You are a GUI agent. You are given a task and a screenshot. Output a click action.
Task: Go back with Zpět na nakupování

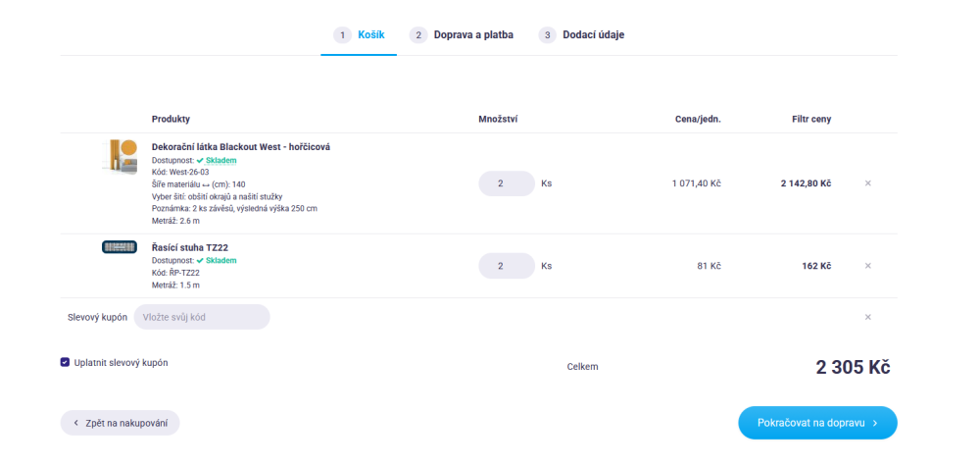[120, 423]
